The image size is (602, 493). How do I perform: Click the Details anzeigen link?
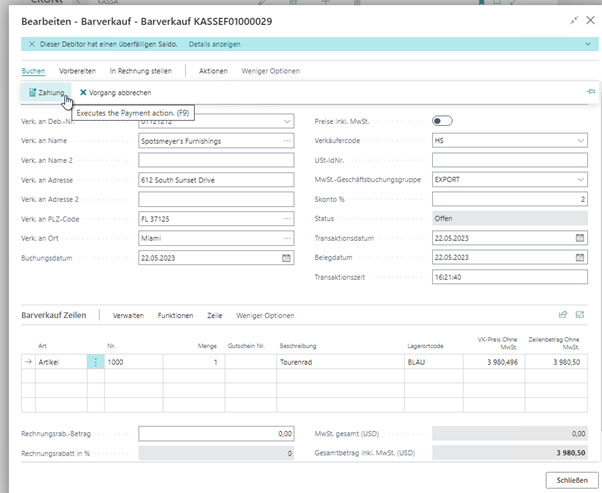pyautogui.click(x=213, y=45)
